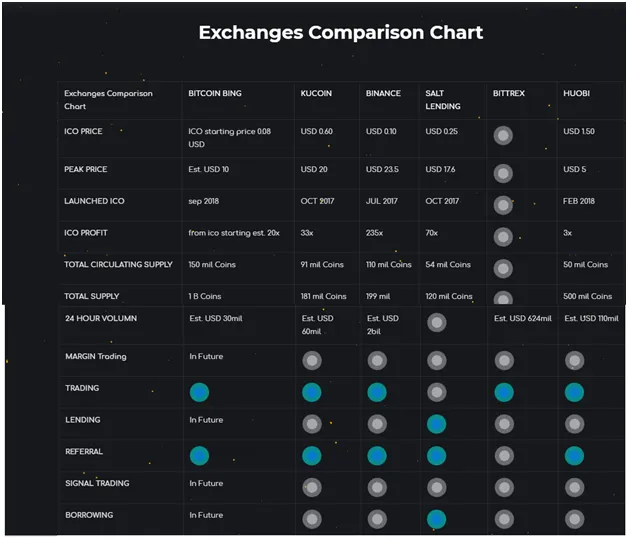Click the blue TRADING dot for Huobi
This screenshot has height=539, width=628.
(x=574, y=392)
